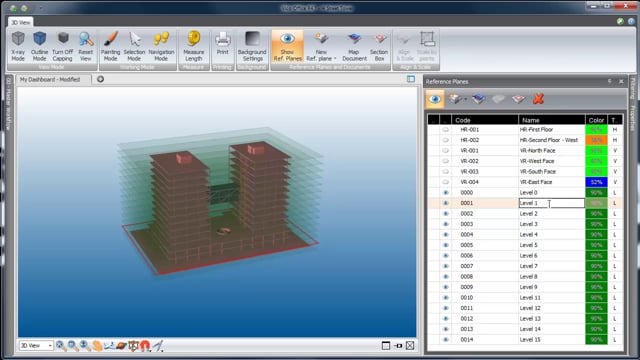640x360 pixels.
Task: Select the Level 11 name cell
Action: tap(551, 298)
